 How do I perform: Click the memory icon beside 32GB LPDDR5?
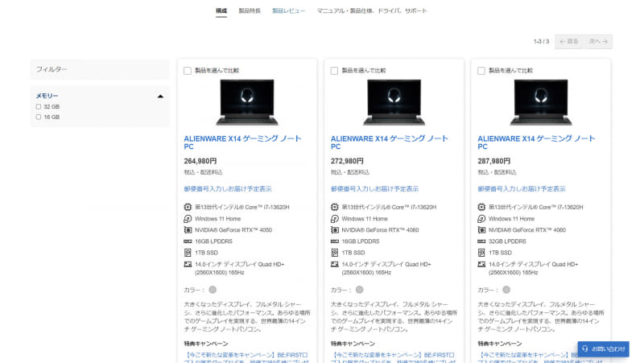coord(481,241)
